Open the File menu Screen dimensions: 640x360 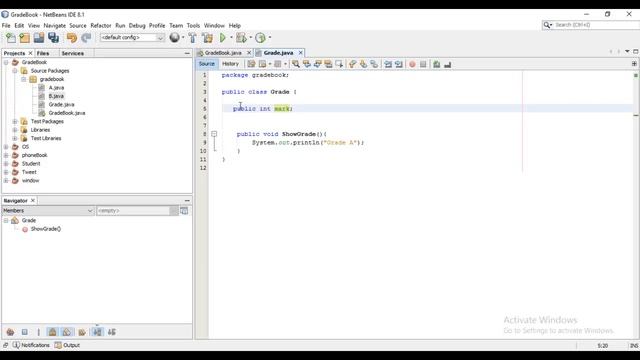pyautogui.click(x=6, y=25)
